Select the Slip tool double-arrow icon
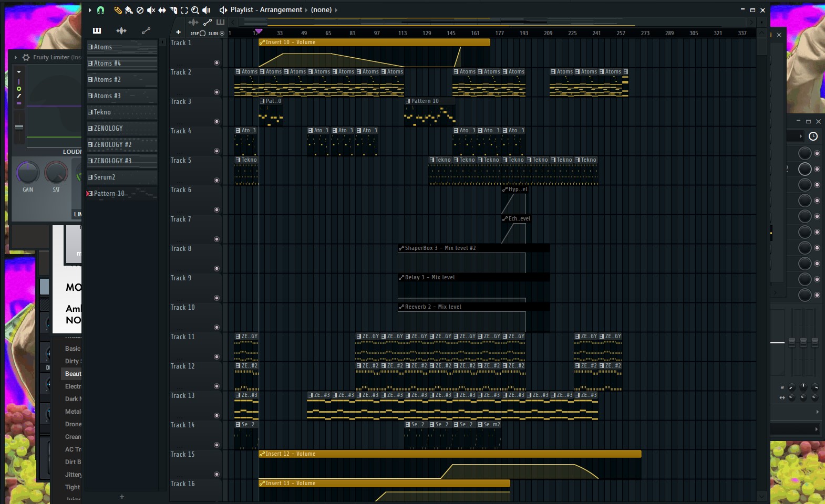The image size is (825, 504). click(162, 10)
